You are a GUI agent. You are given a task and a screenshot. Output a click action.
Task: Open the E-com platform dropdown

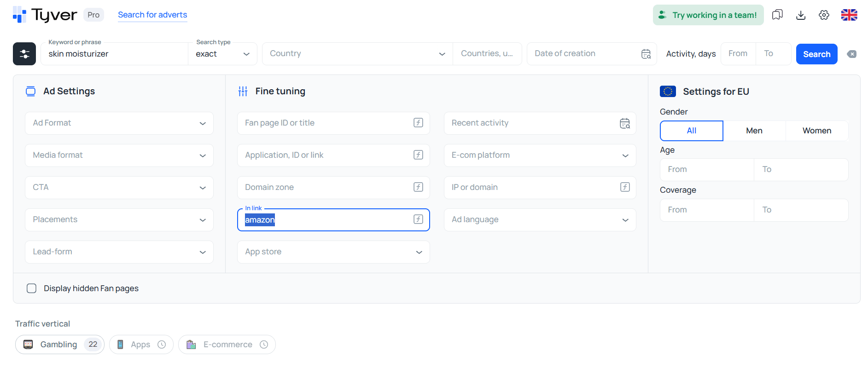[540, 155]
